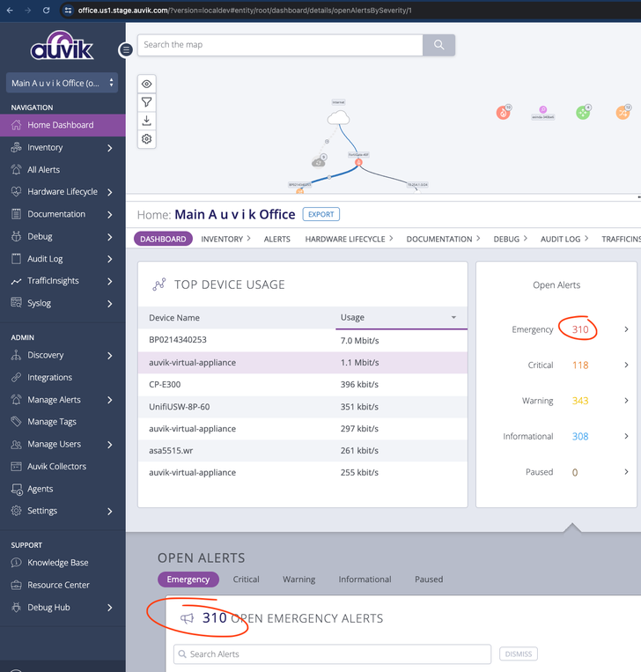641x672 pixels.
Task: Expand the Audit Log sidebar submenu
Action: click(x=110, y=259)
